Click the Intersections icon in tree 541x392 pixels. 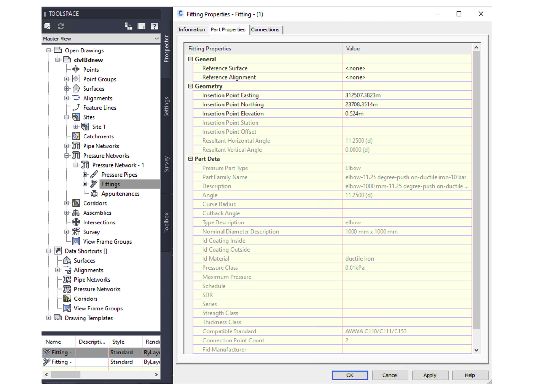[x=76, y=222]
